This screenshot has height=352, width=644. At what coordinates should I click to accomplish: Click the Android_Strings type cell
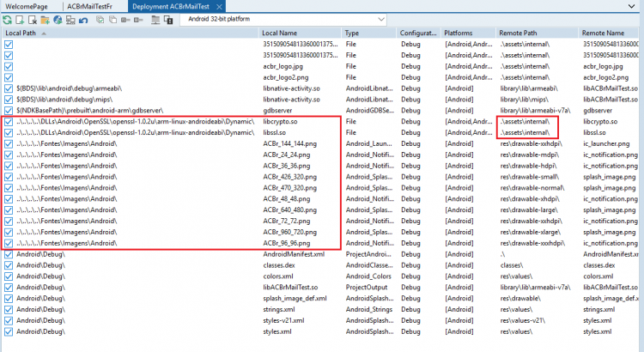369,310
